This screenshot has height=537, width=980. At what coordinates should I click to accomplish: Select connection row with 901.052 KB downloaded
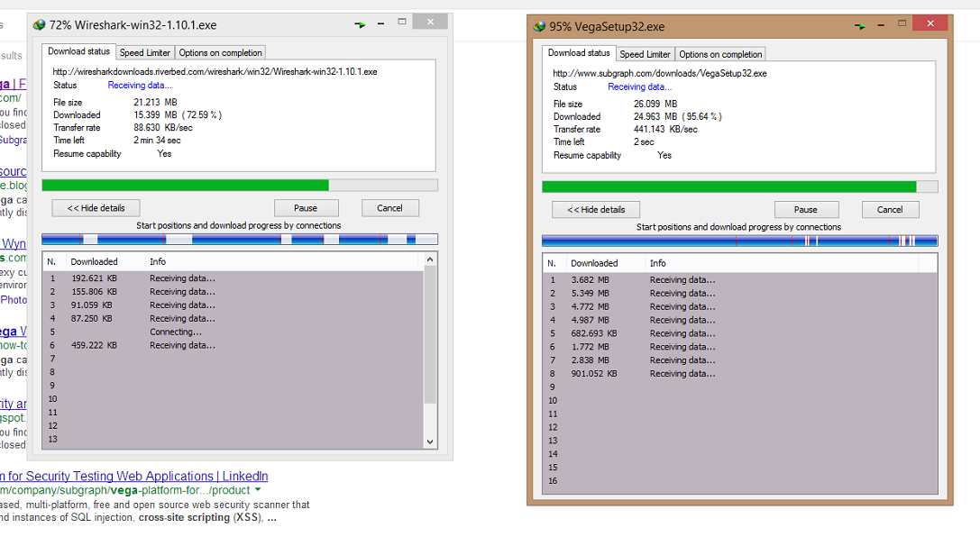coord(740,373)
